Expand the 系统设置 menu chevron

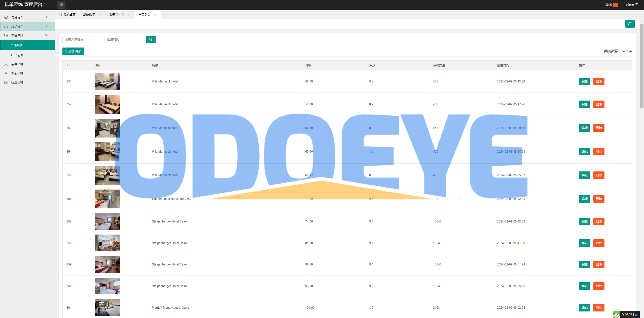[47, 17]
